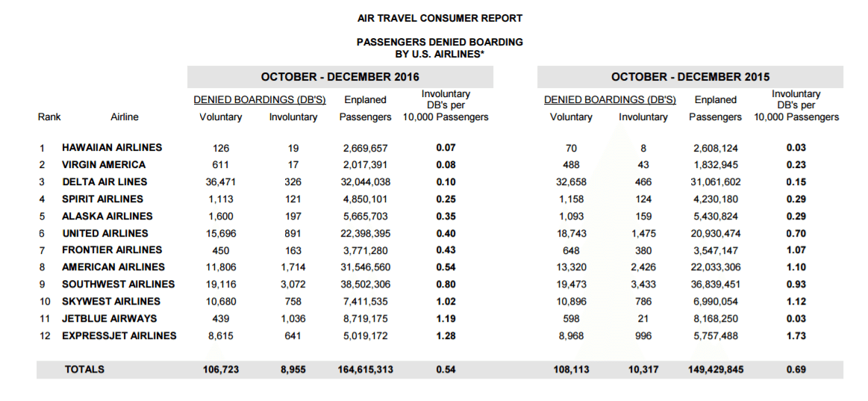Click total 2015 involuntary value 10,317

tap(643, 370)
